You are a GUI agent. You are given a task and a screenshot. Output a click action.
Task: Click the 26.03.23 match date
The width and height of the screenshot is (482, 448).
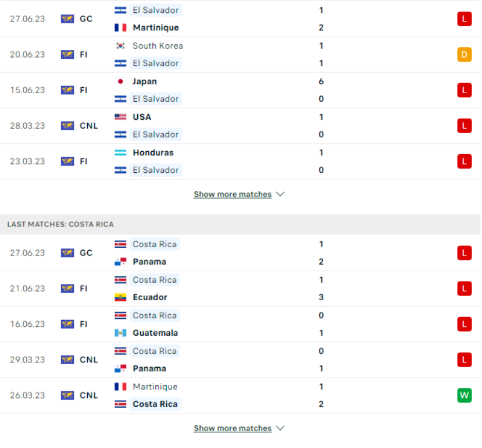27,396
